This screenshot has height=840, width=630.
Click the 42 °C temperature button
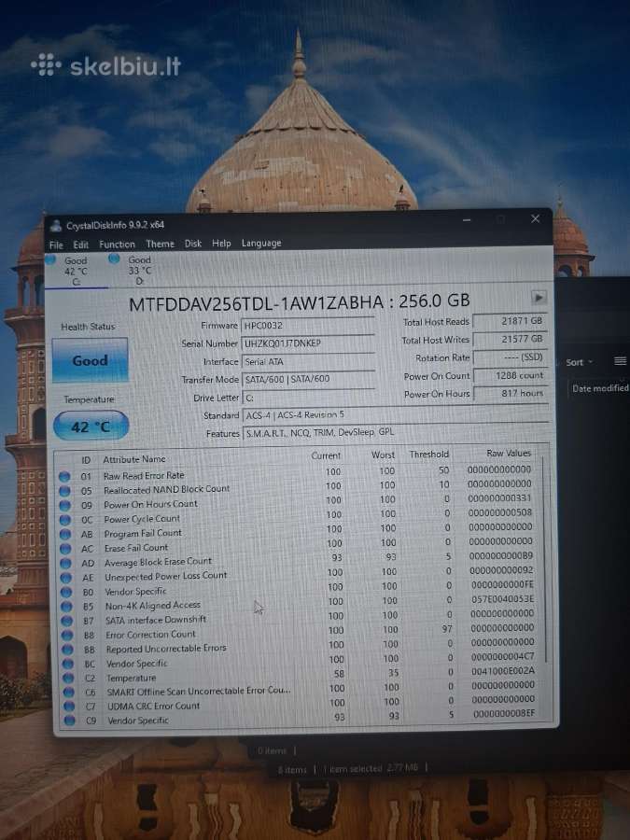(x=91, y=427)
